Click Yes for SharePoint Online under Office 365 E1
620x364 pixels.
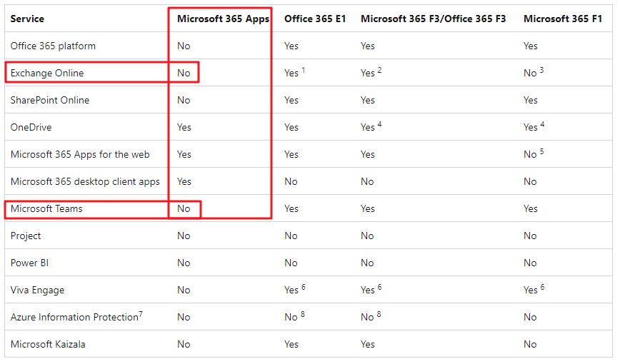tap(291, 100)
